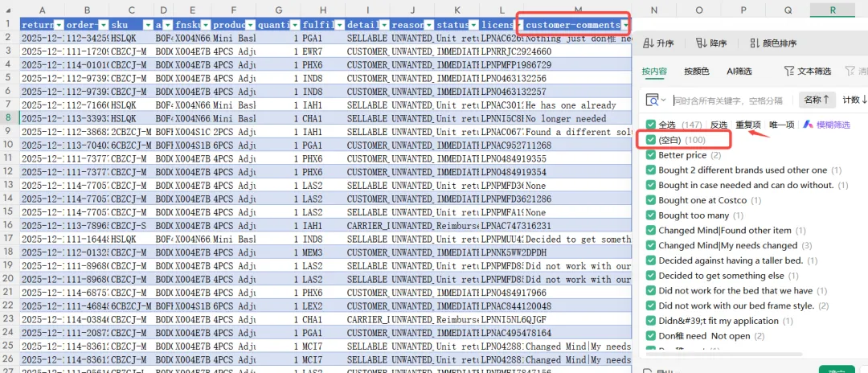Open the fnsku column filter dropdown
Image resolution: width=868 pixels, height=373 pixels.
click(206, 26)
